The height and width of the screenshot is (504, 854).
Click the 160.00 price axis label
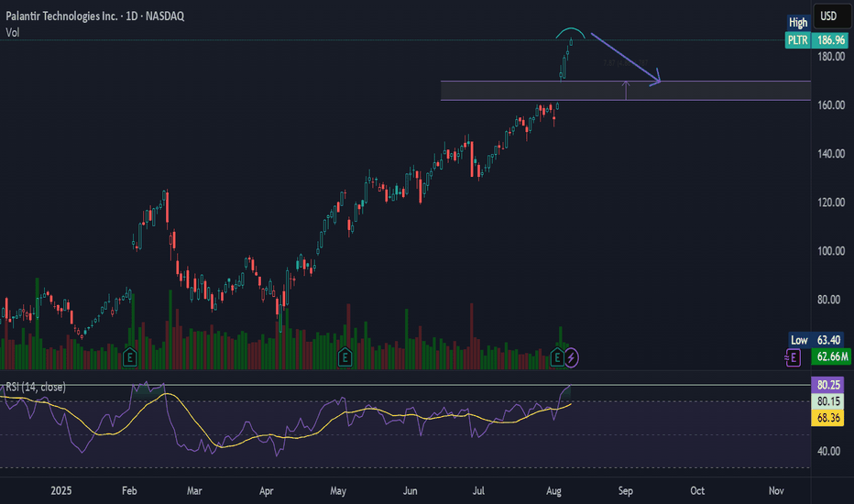click(830, 105)
